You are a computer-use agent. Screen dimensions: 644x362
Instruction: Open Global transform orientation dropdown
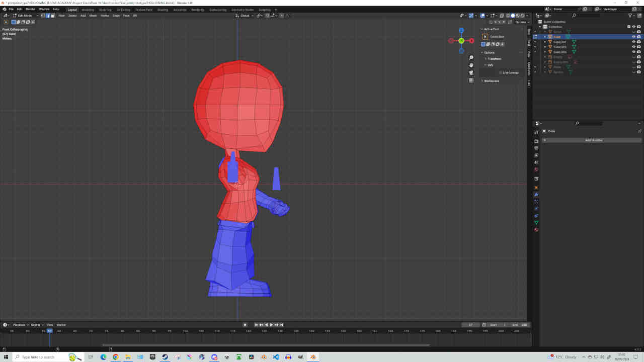coord(245,16)
